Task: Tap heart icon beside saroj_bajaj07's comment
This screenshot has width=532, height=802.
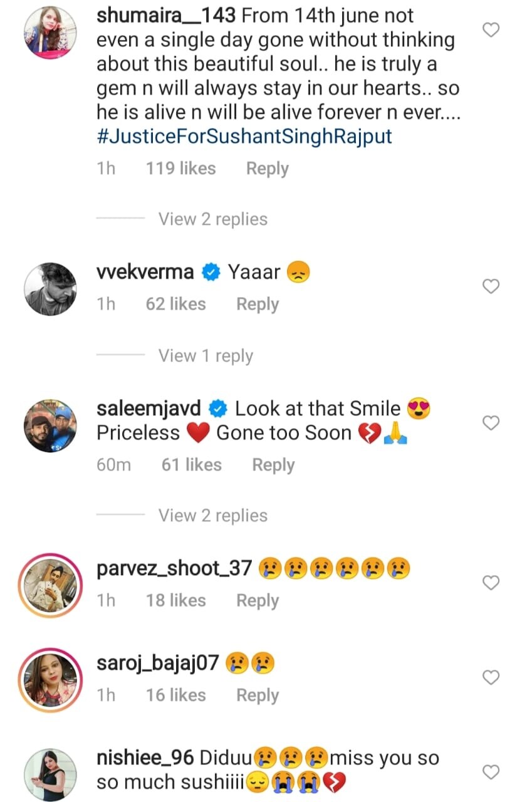Action: point(493,677)
